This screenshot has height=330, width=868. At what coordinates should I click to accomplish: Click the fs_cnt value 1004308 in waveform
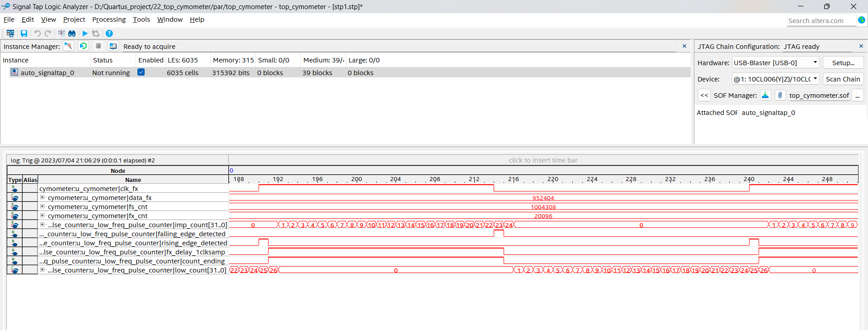coord(543,207)
